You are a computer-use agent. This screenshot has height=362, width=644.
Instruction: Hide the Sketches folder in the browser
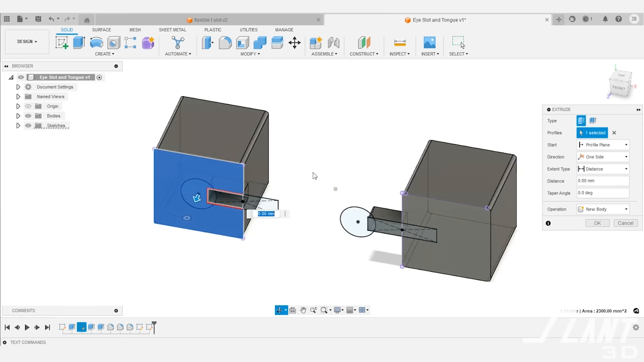tap(28, 126)
